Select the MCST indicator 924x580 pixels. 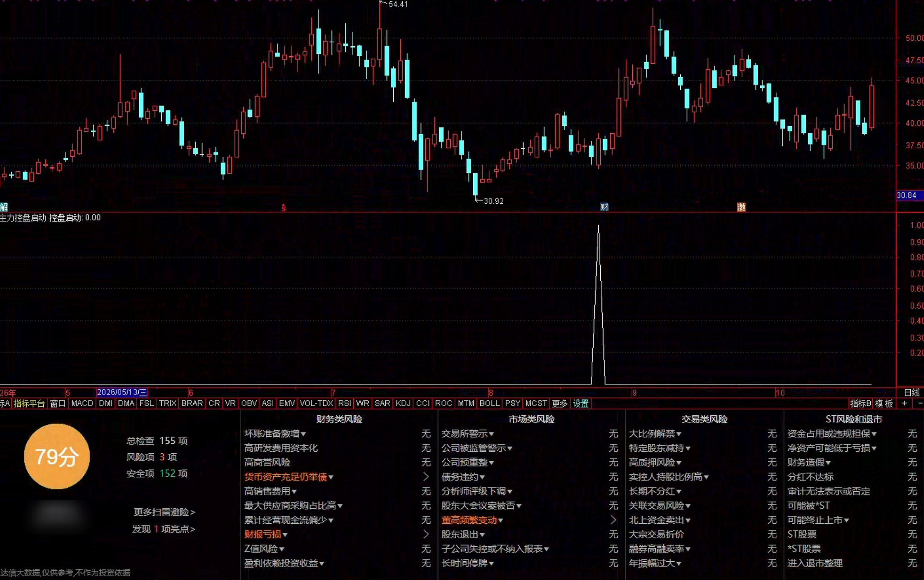(536, 403)
